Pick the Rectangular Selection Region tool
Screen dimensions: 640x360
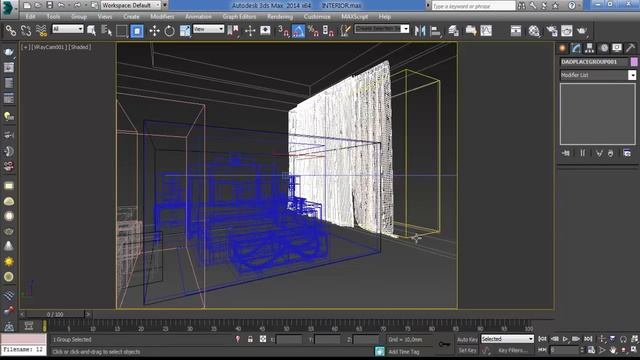tap(122, 31)
